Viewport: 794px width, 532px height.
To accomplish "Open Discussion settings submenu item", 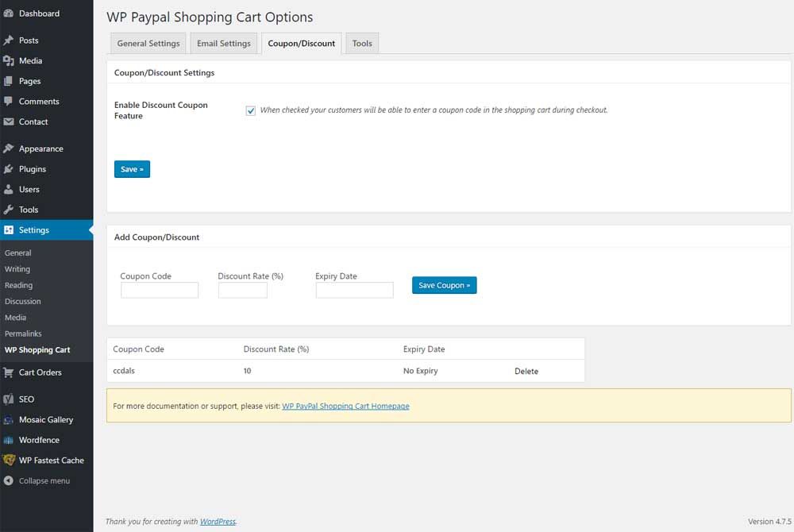I will tap(23, 301).
